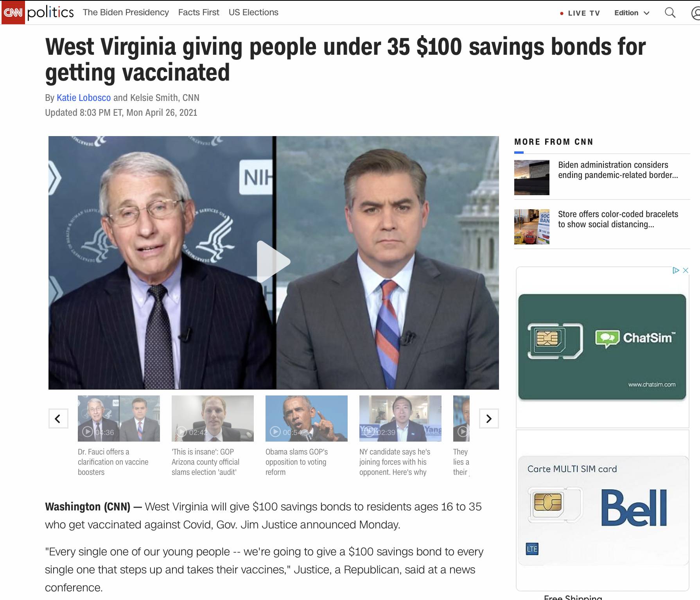The image size is (700, 600).
Task: Select the NY candidate video thumbnail
Action: [x=400, y=419]
